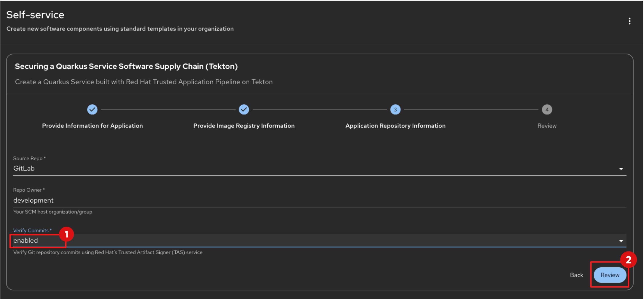Image resolution: width=644 pixels, height=299 pixels.
Task: Jump to the Review step label
Action: click(547, 126)
